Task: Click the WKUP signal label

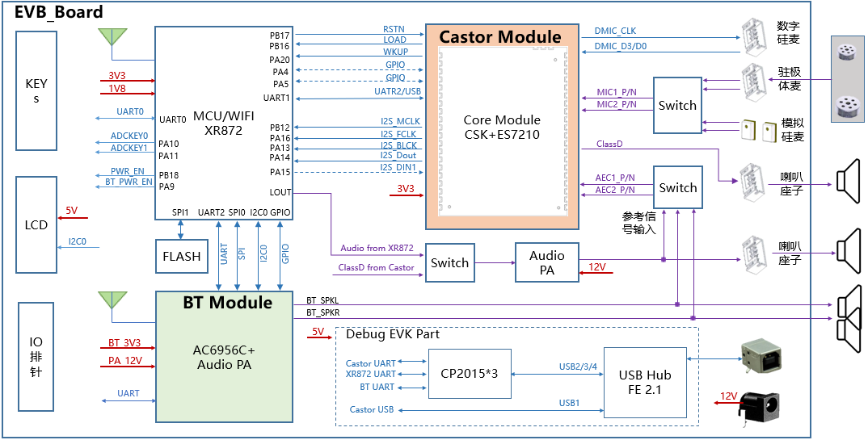Action: [x=396, y=52]
